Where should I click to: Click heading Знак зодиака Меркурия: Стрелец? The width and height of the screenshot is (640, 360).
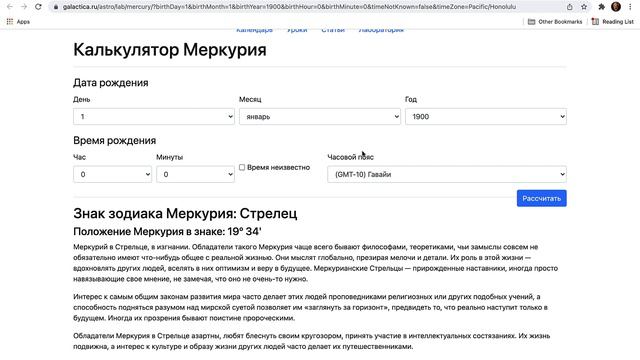pyautogui.click(x=185, y=213)
